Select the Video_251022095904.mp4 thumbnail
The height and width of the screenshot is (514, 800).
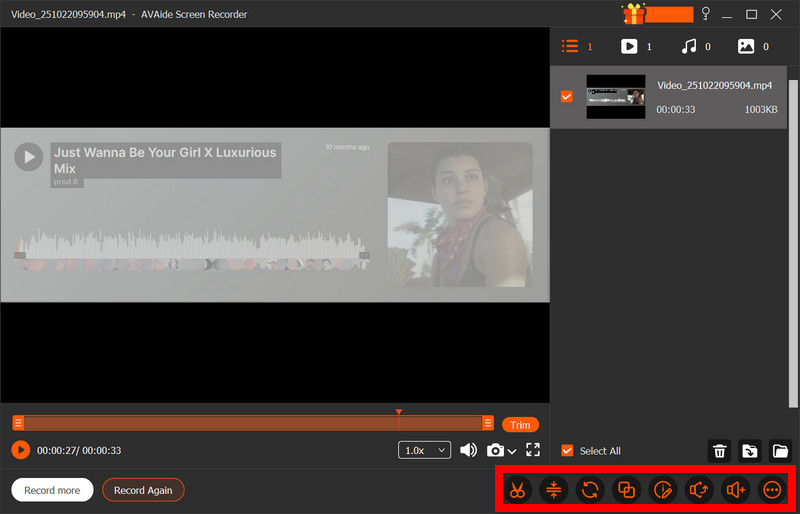coord(616,97)
